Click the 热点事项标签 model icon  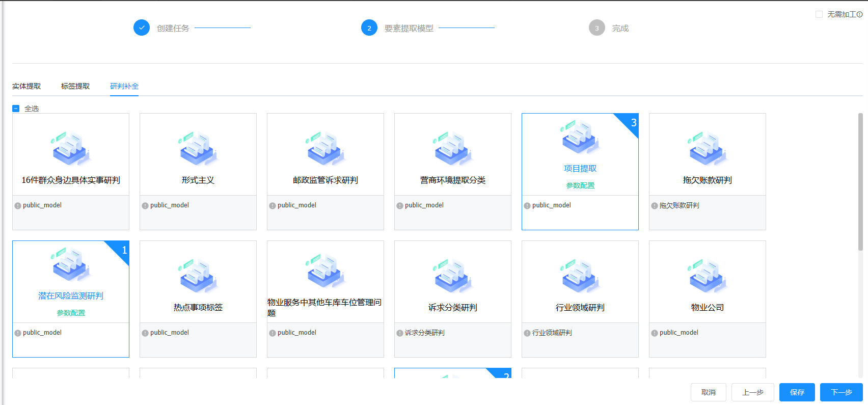pos(198,276)
